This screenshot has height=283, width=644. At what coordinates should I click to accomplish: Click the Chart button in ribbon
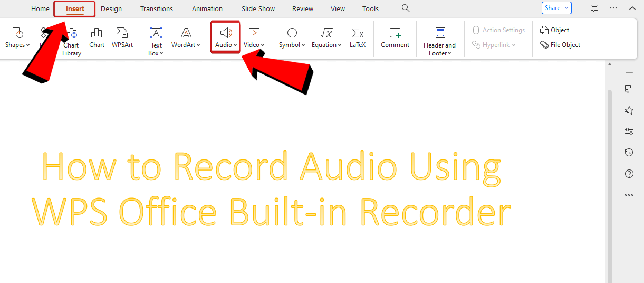pos(97,38)
